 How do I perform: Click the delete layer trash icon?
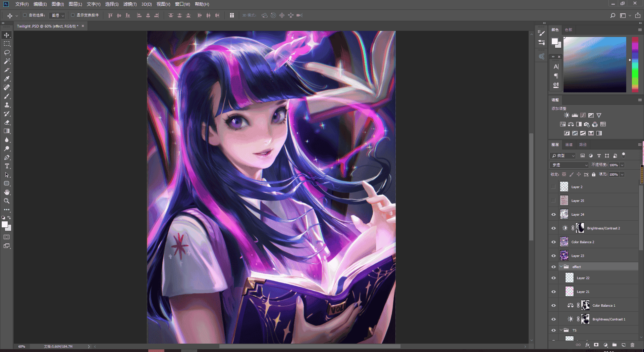(632, 345)
